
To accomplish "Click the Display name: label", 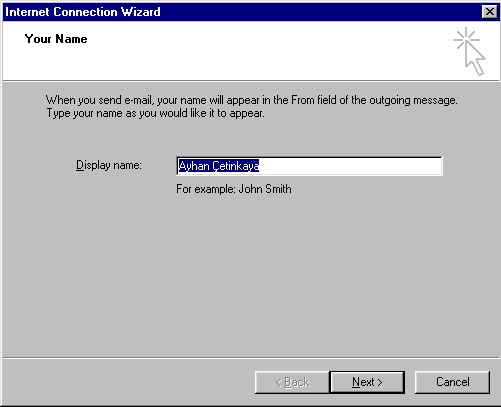I will 109,165.
